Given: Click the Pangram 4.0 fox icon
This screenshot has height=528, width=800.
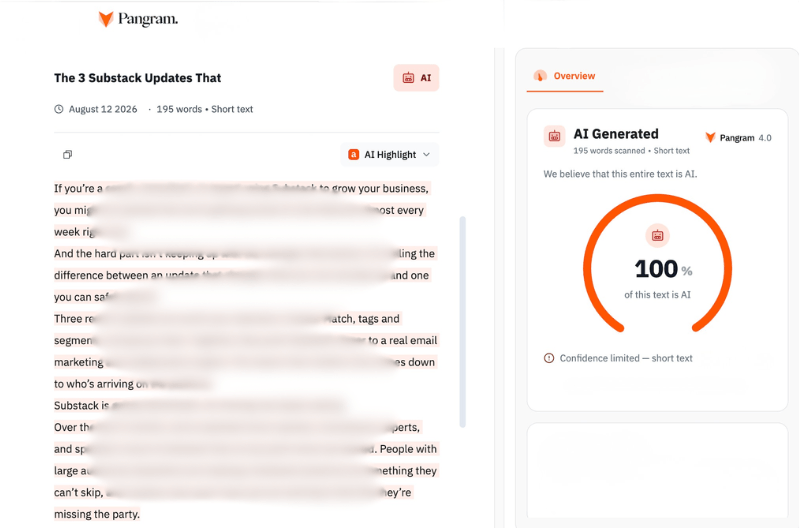Looking at the screenshot, I should click(x=710, y=137).
